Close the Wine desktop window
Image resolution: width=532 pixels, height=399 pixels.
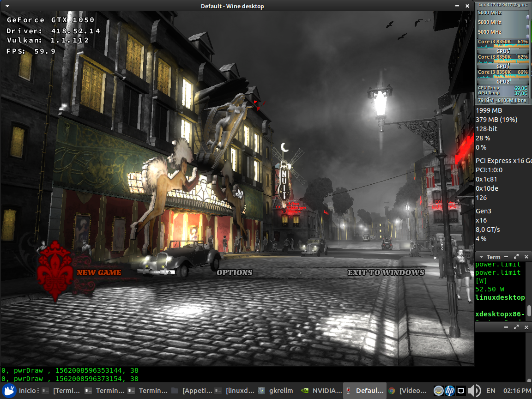(467, 6)
